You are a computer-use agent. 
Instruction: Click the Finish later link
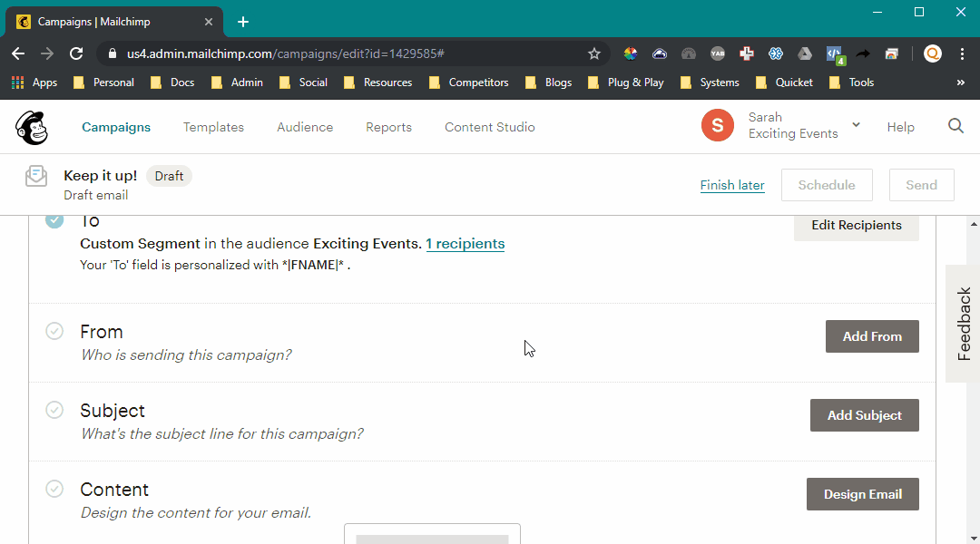[732, 185]
